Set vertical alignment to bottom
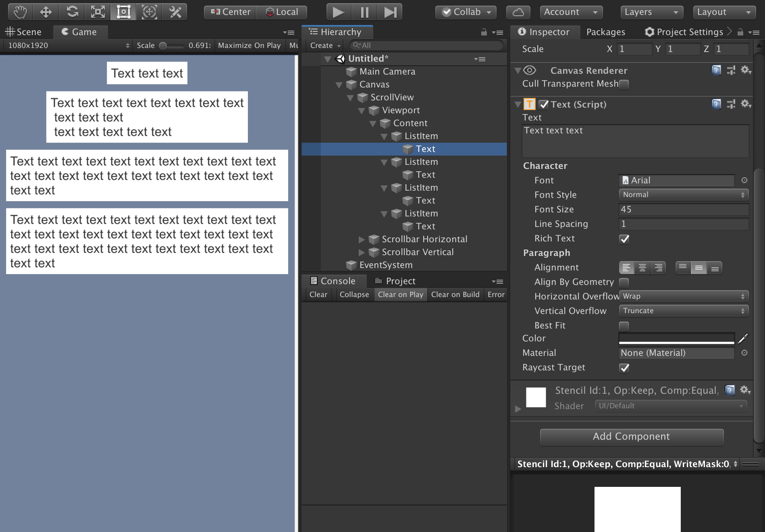This screenshot has height=532, width=765. (715, 268)
